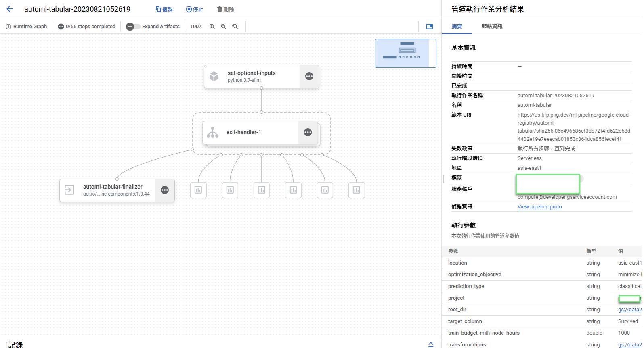The image size is (644, 348).
Task: Click the back arrow to leave pipeline
Action: tap(10, 9)
